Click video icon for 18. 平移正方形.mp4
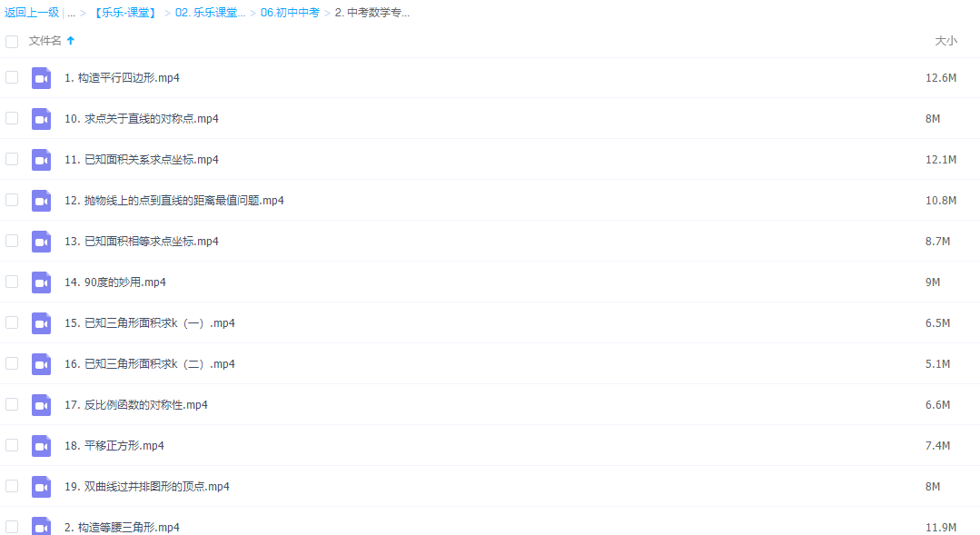 (41, 446)
